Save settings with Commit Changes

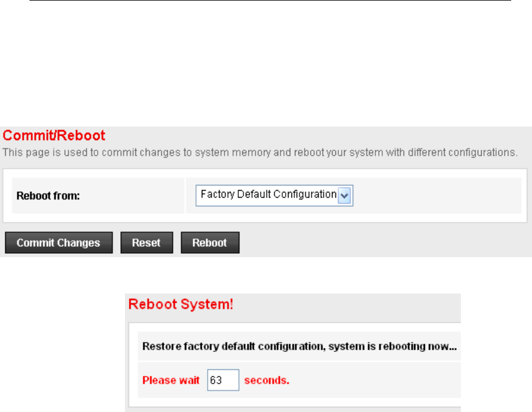(58, 243)
